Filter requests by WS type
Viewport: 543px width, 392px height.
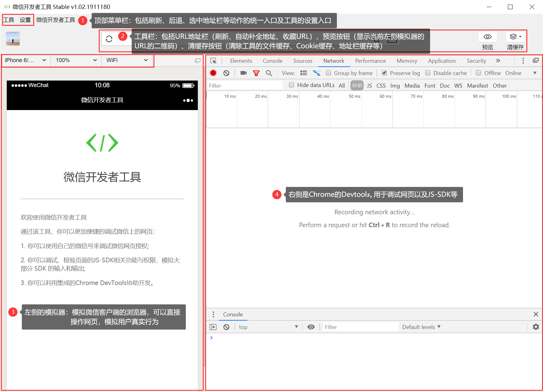458,86
